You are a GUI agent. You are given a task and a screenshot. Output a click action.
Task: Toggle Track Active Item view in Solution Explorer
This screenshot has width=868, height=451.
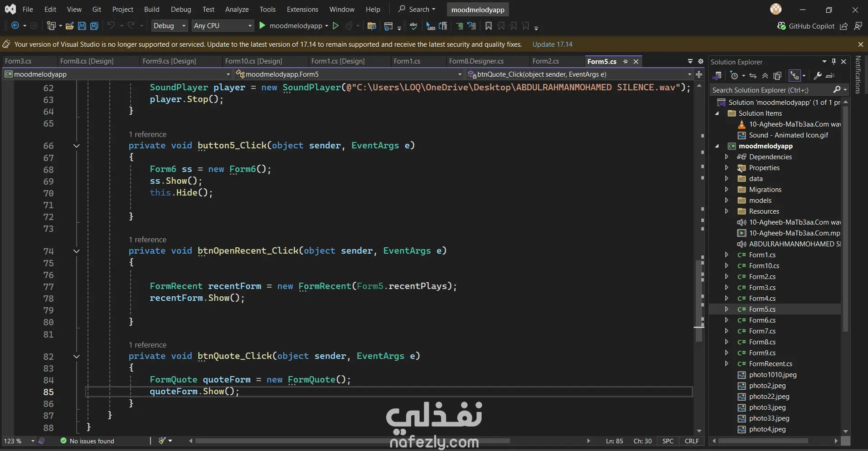click(795, 76)
